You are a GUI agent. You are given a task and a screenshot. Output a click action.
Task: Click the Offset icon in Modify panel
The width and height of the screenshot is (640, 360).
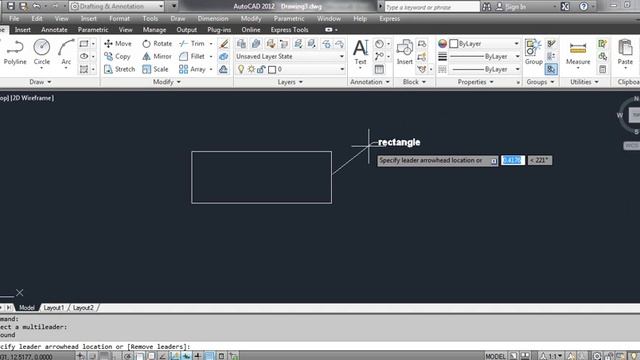(x=224, y=69)
